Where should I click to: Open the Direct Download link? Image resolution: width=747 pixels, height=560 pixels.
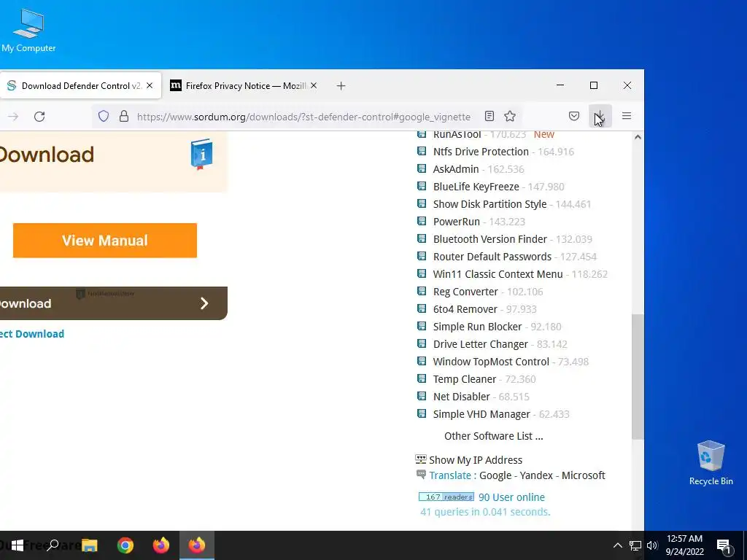(x=32, y=334)
